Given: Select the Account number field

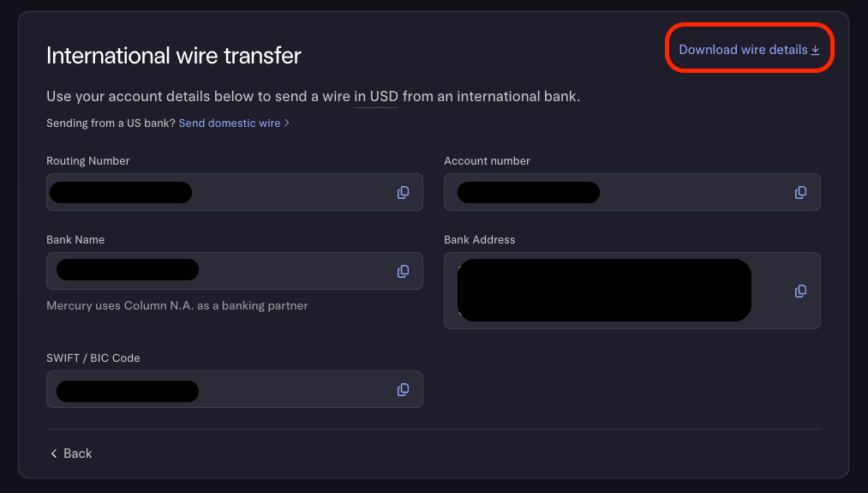Looking at the screenshot, I should point(685,193).
